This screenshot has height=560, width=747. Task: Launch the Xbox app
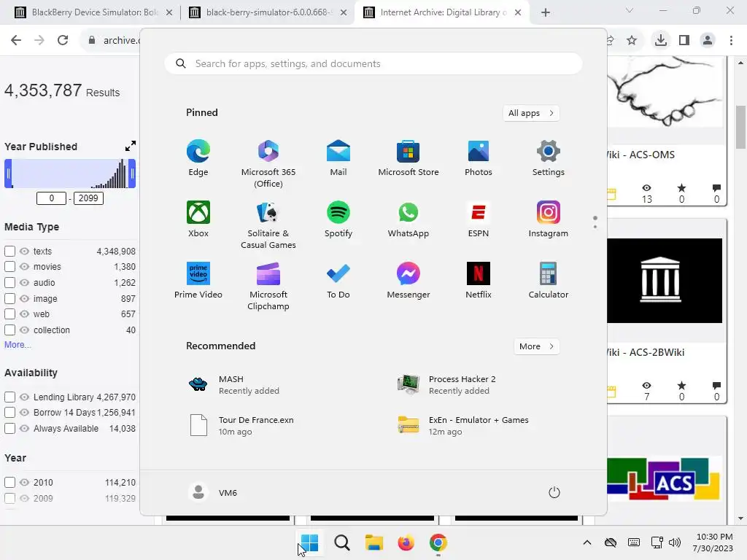pyautogui.click(x=198, y=219)
